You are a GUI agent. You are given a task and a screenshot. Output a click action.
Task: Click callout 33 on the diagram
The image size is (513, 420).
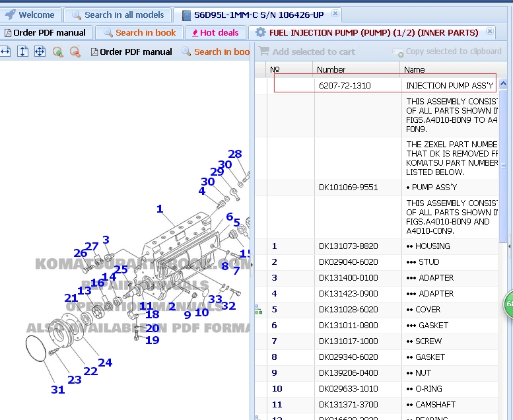tap(215, 299)
